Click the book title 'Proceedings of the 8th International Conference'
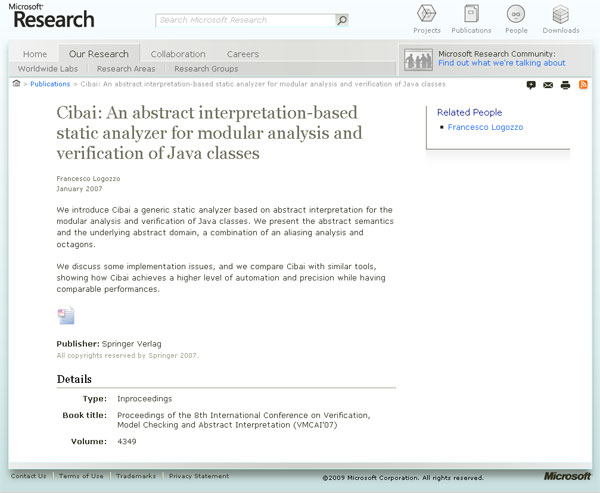600x493 pixels. 243,420
